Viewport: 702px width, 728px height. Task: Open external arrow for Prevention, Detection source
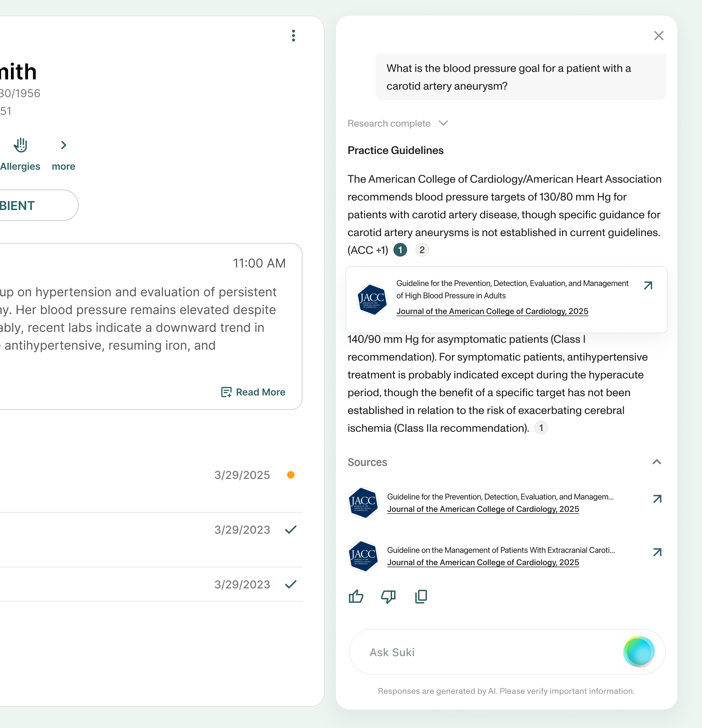(657, 499)
